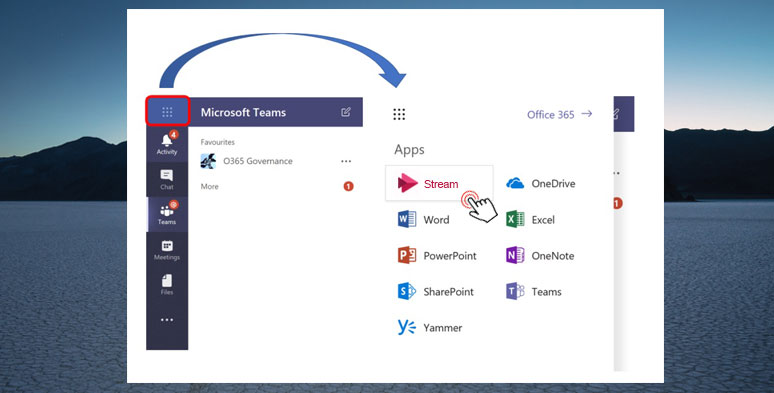
Task: Click the Teams label in Apps list
Action: coord(546,292)
